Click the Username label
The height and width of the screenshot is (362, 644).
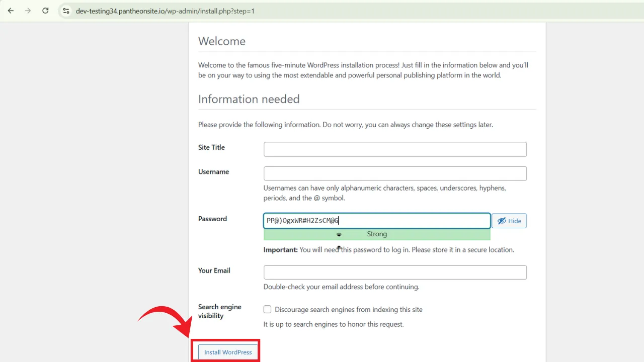coord(213,171)
